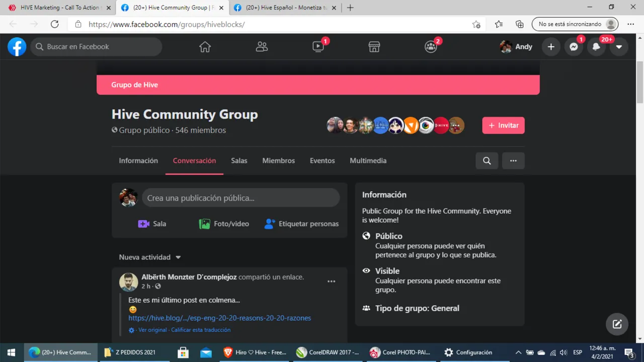644x362 pixels.
Task: Open the notifications bell icon
Action: pos(596,47)
